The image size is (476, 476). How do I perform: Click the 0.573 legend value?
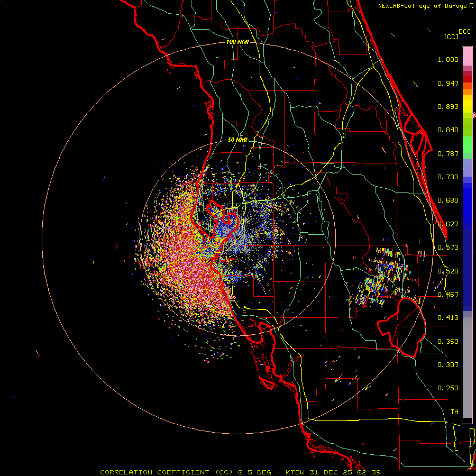point(448,248)
